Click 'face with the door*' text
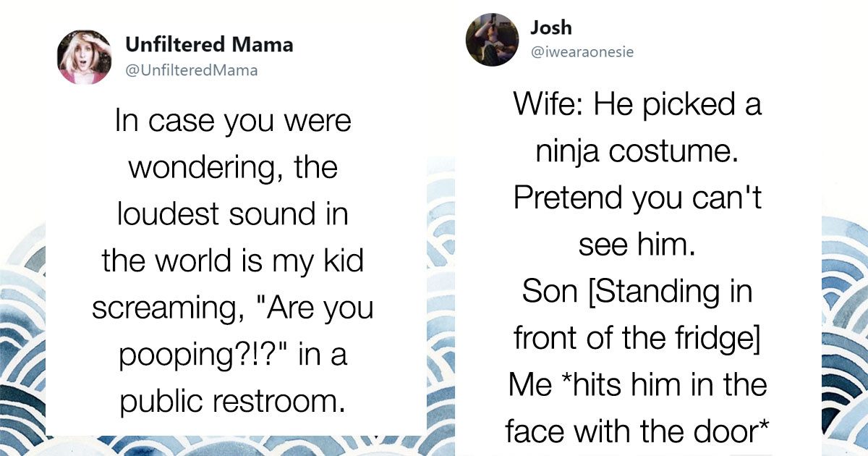The image size is (868, 456). pyautogui.click(x=637, y=433)
